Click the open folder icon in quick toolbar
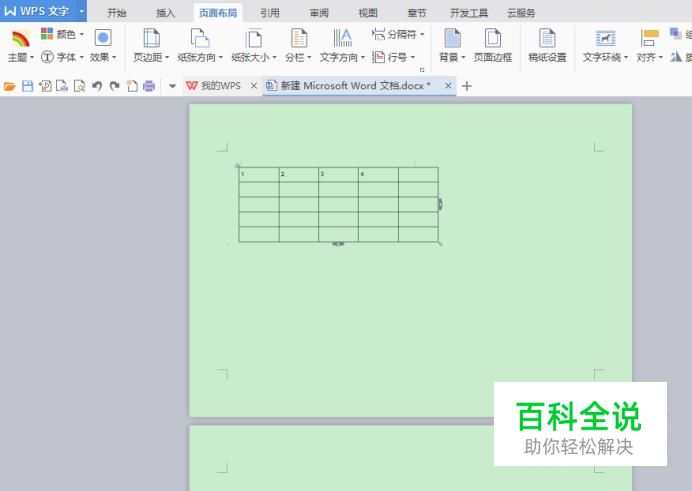 coord(10,86)
